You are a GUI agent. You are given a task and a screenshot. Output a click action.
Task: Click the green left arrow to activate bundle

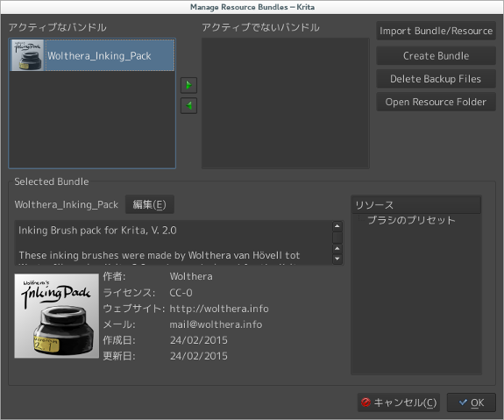[x=188, y=105]
